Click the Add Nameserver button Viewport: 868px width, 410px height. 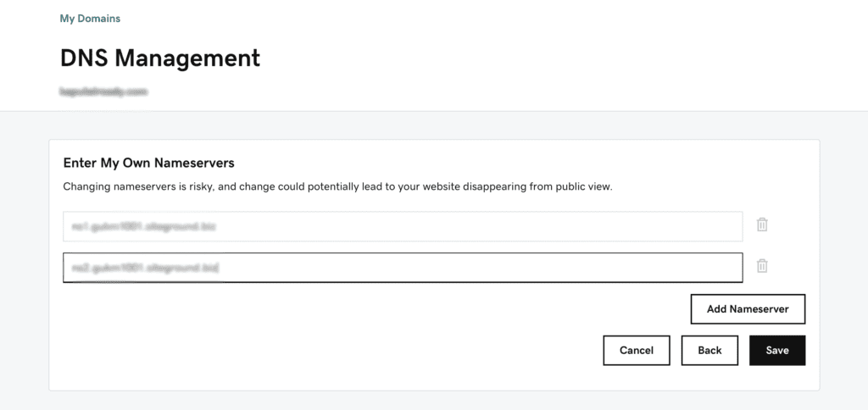(748, 308)
